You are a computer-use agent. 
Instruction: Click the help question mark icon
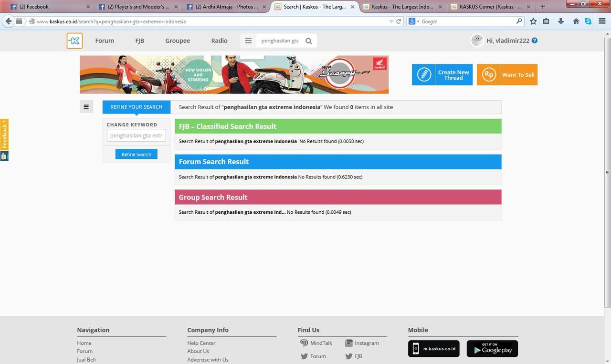[535, 41]
